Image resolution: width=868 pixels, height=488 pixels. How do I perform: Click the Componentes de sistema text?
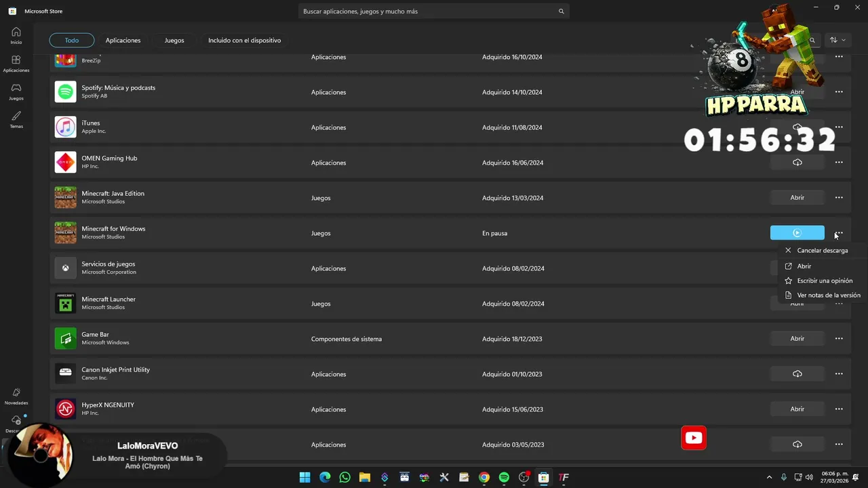coord(347,339)
